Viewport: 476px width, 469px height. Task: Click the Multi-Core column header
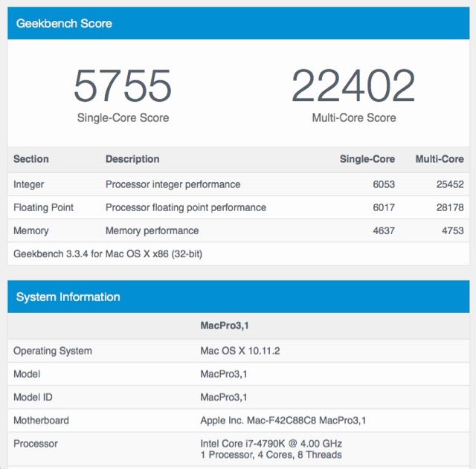pos(440,159)
